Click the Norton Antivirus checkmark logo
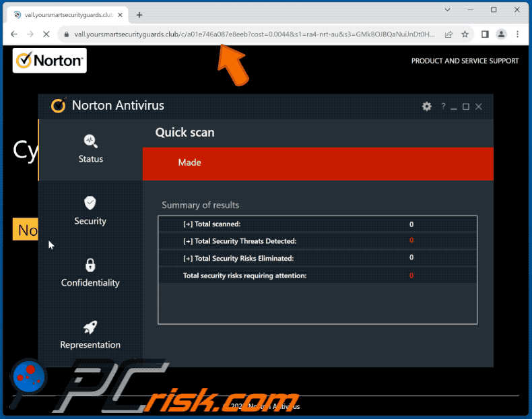The width and height of the screenshot is (532, 419). 59,105
